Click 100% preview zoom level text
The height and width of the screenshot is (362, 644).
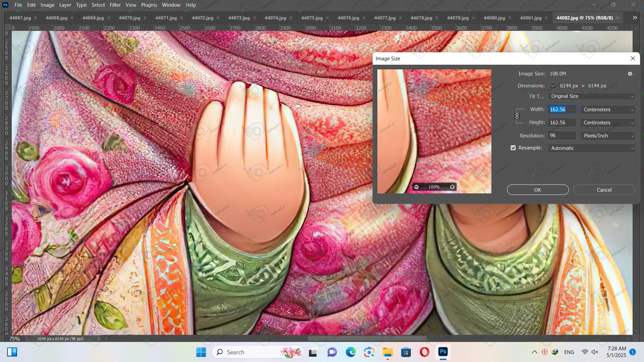[434, 187]
